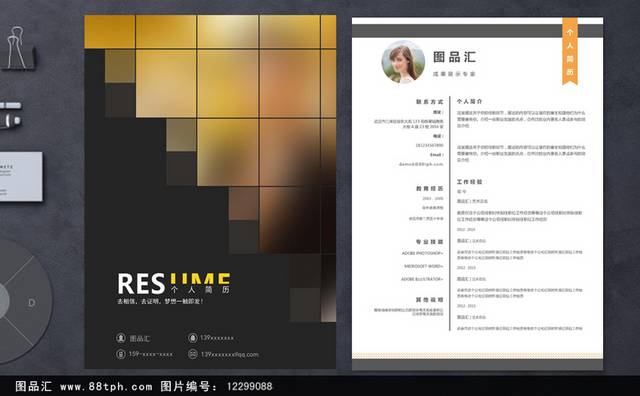Click the 139xxxxxxx@qq.com email text
Viewport: 640px width, 396px height.
(x=229, y=354)
